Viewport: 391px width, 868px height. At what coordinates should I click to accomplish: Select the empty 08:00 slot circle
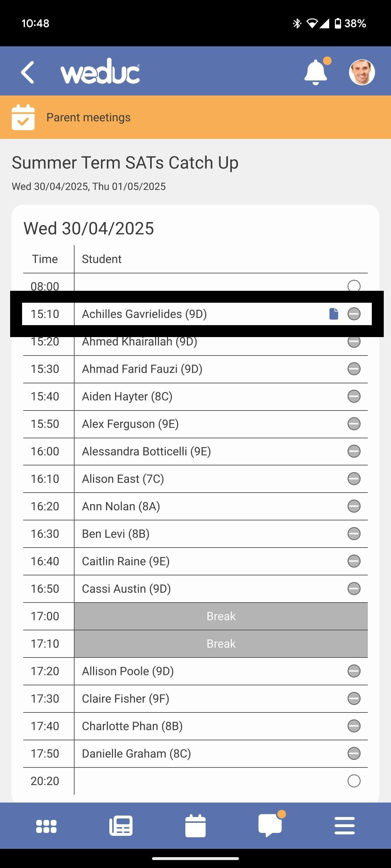click(x=354, y=286)
